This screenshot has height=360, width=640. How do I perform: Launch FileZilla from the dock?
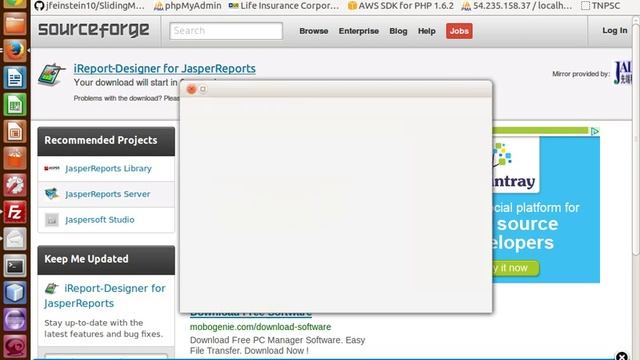(x=15, y=212)
